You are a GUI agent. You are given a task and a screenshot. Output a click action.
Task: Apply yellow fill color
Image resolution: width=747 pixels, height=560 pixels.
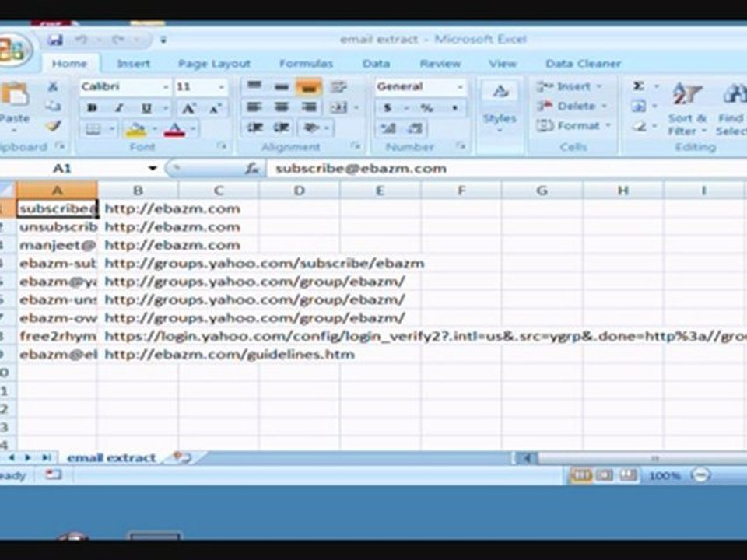point(135,129)
